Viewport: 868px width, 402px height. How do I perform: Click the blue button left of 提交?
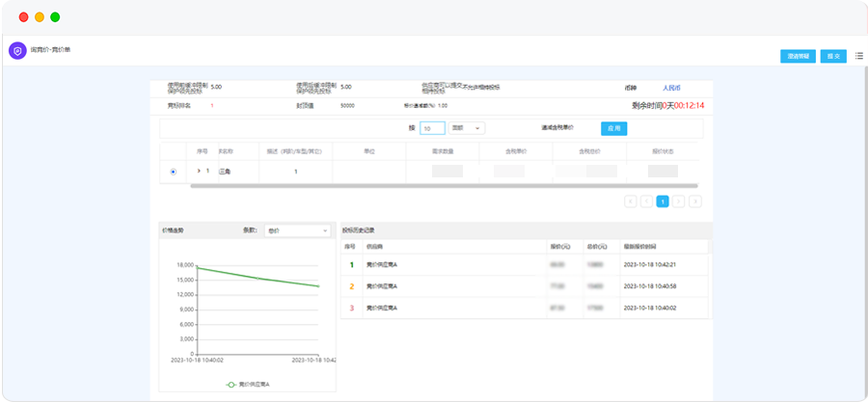tap(798, 57)
